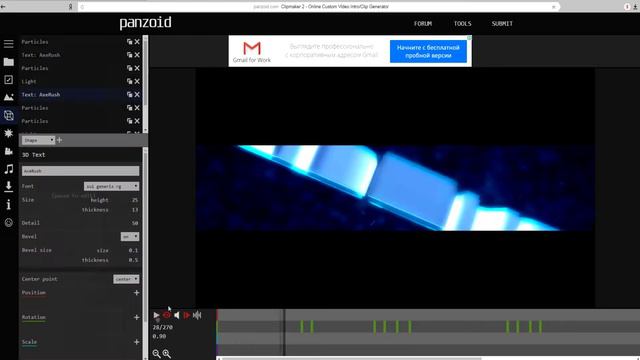Image resolution: width=640 pixels, height=360 pixels.
Task: Zoom in the timeline
Action: (x=167, y=353)
